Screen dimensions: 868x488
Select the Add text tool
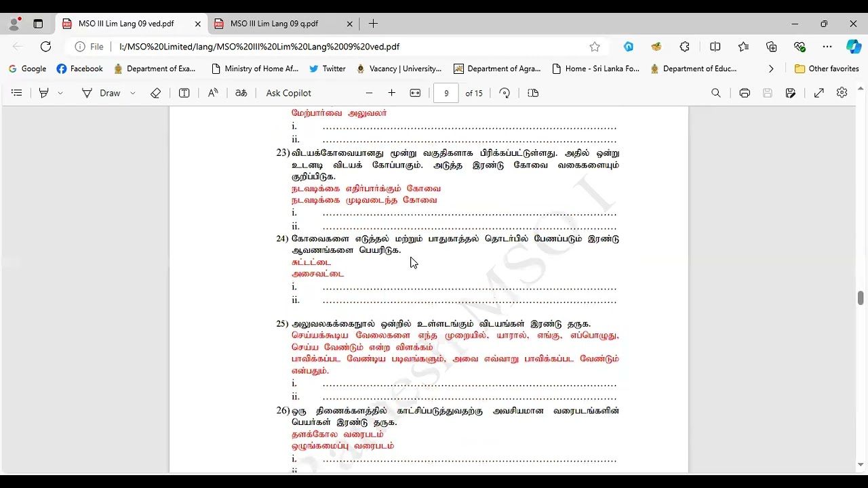(x=184, y=93)
